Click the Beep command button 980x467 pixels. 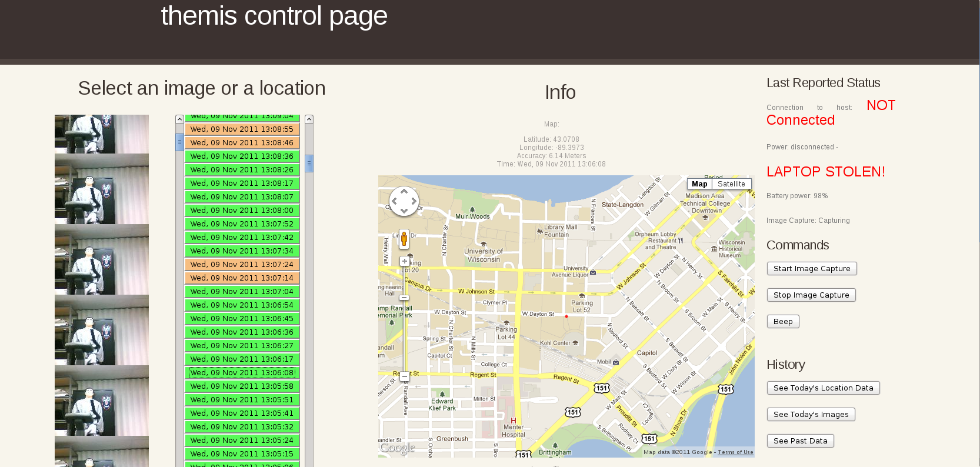[x=782, y=322]
